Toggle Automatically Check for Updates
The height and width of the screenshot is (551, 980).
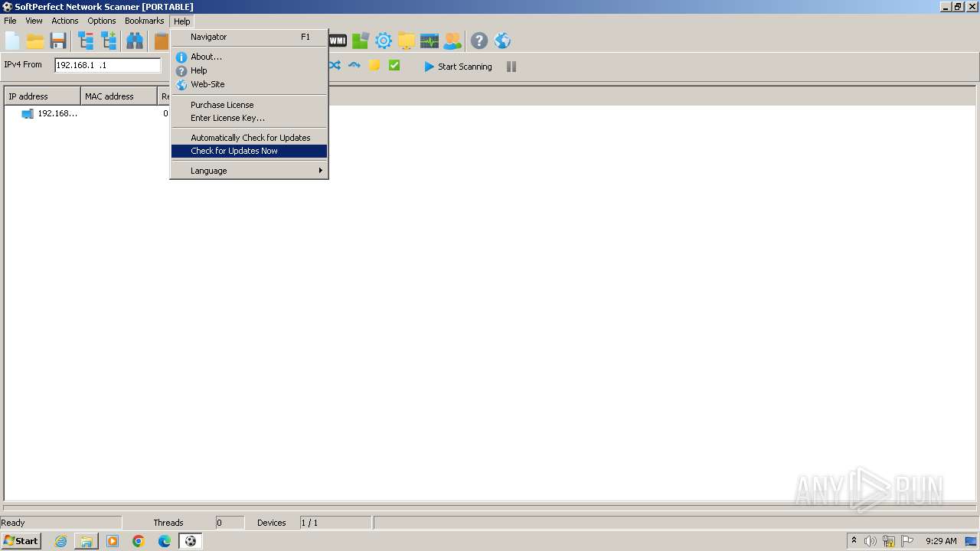[250, 138]
